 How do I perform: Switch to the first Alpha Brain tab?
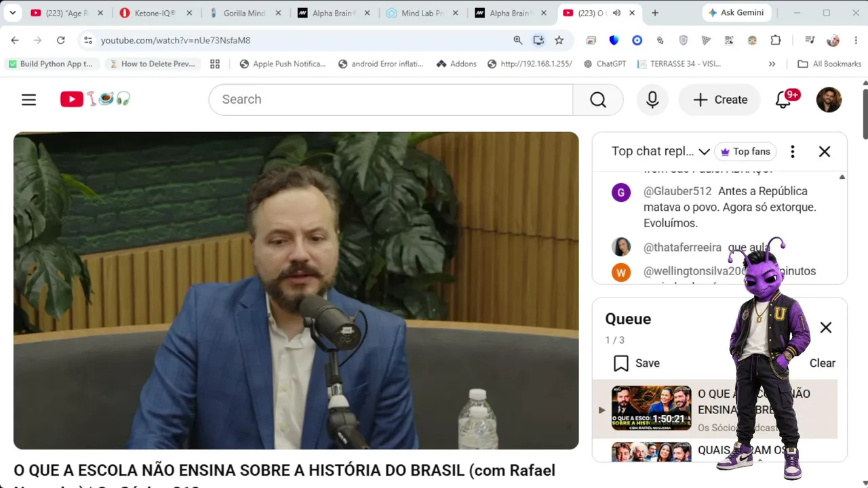(334, 13)
